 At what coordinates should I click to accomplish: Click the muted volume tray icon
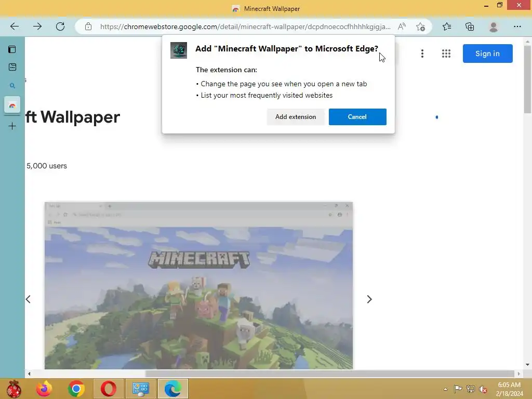(x=483, y=389)
